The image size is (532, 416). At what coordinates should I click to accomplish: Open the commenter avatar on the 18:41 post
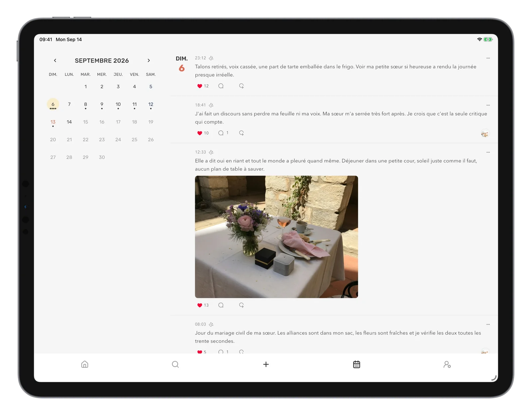(485, 133)
